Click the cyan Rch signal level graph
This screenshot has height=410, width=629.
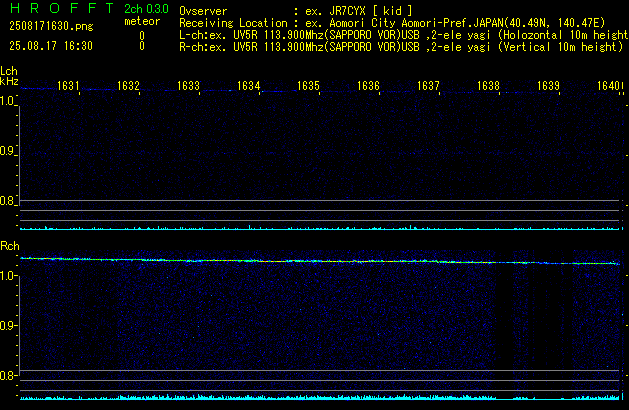tap(320, 397)
